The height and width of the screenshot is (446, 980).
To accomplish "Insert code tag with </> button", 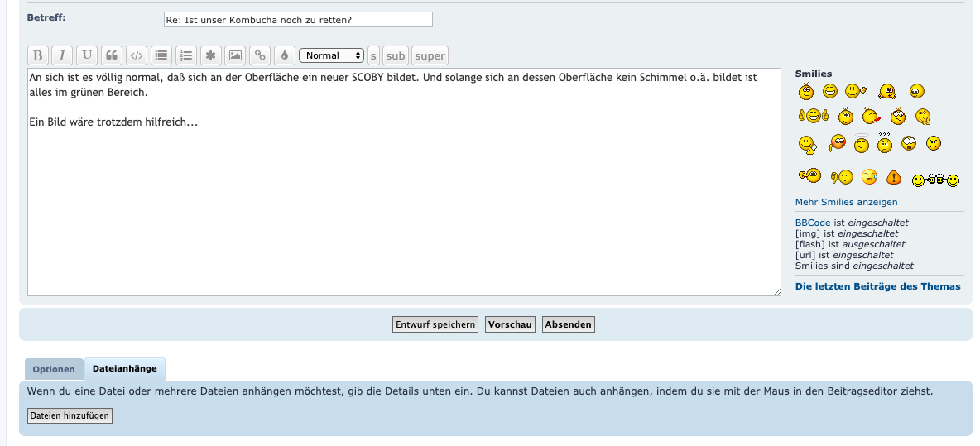I will click(x=137, y=55).
